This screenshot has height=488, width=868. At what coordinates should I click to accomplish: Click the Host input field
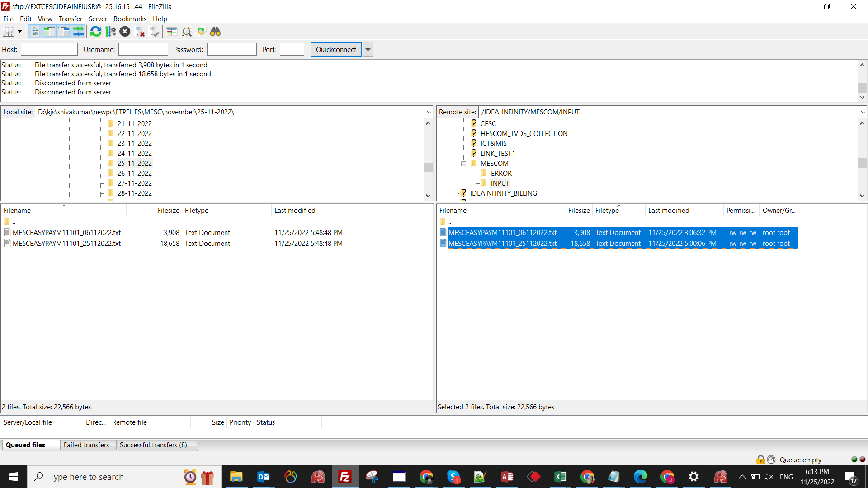point(49,50)
